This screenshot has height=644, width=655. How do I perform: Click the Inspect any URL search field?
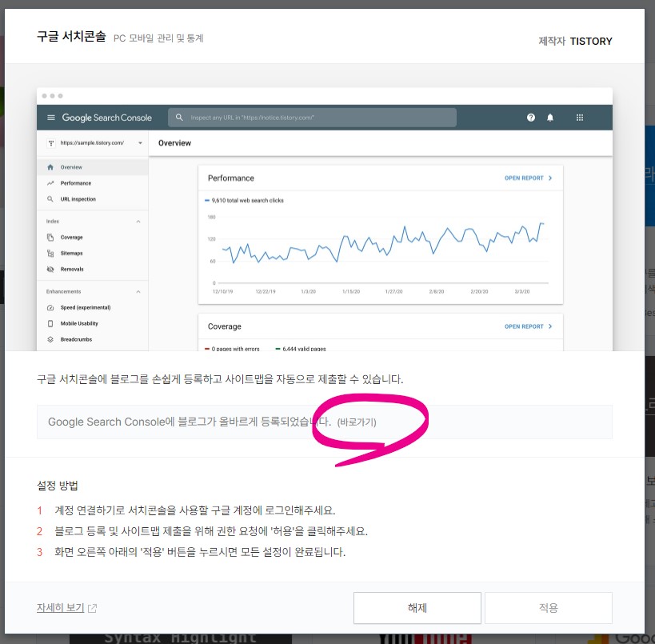[312, 118]
